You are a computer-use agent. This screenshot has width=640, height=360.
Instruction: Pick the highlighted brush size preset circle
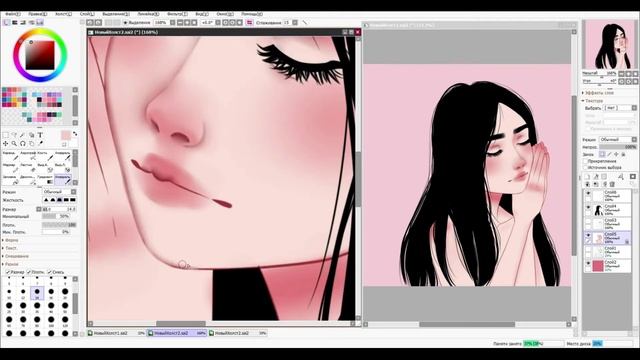click(37, 292)
